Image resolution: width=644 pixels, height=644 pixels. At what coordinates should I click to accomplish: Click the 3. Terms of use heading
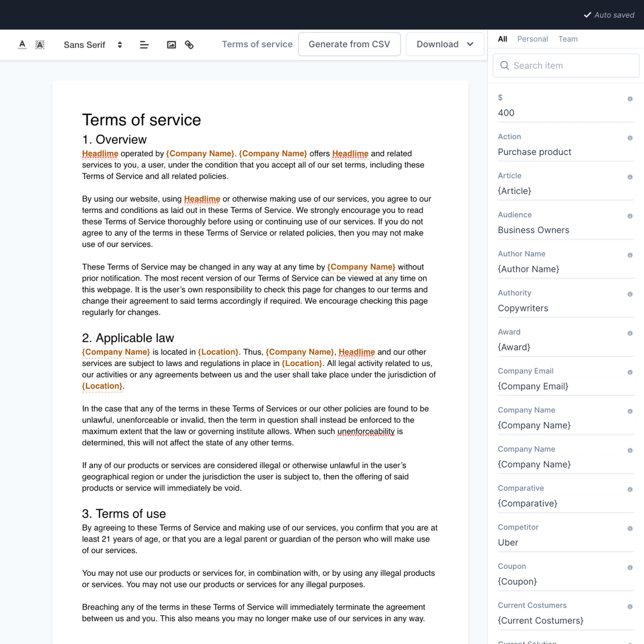pos(124,514)
